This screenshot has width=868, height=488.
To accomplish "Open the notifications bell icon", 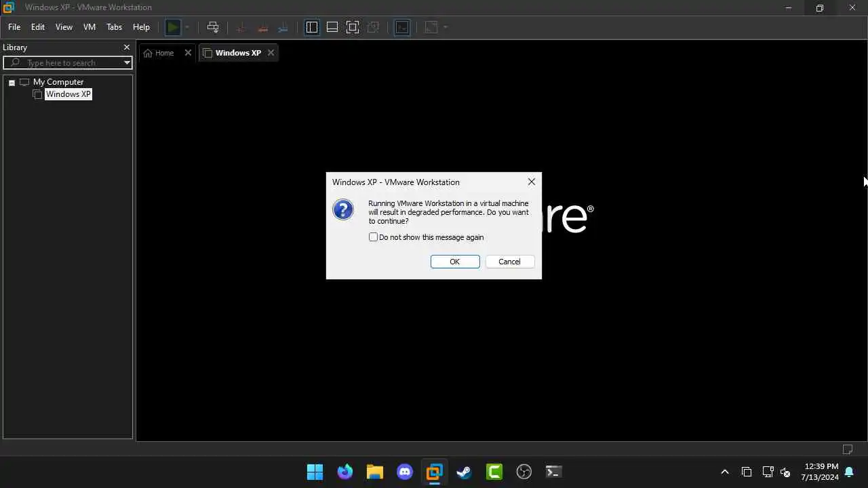I will pyautogui.click(x=849, y=472).
